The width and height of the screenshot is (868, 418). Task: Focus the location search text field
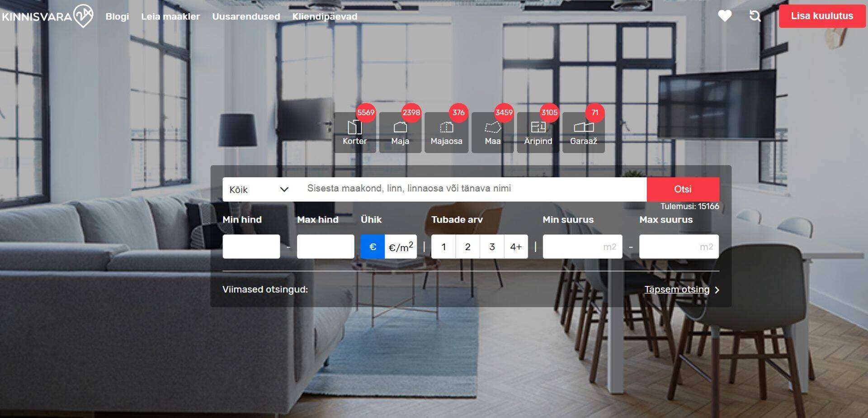coord(472,189)
